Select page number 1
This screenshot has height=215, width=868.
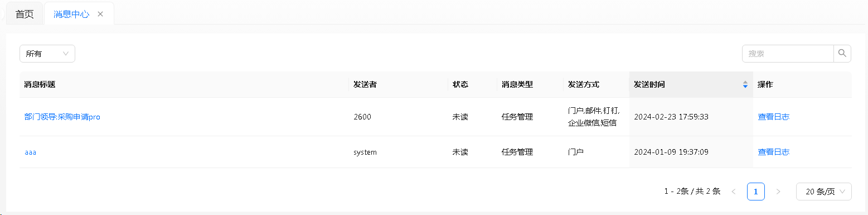coord(756,192)
